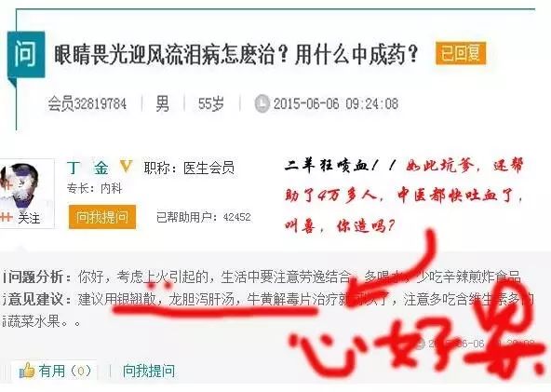Click the orange 向我提问 button

click(102, 217)
